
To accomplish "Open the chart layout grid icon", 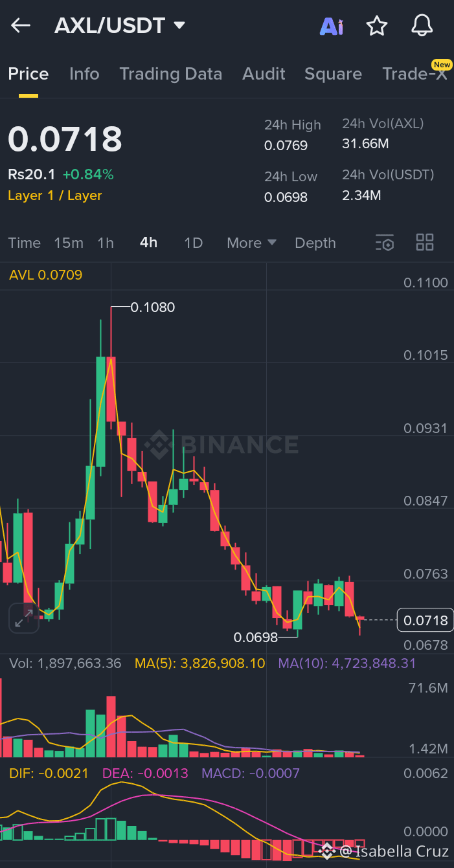I will [x=425, y=243].
